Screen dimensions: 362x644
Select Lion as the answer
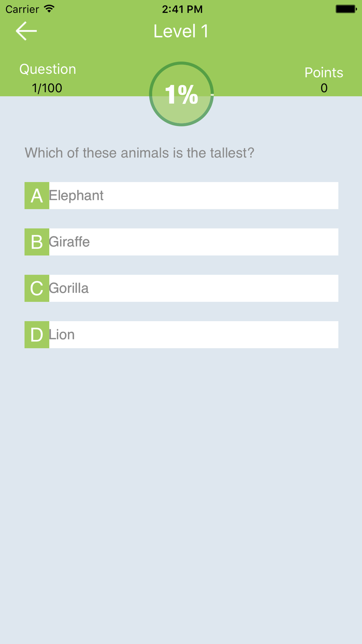pos(193,335)
